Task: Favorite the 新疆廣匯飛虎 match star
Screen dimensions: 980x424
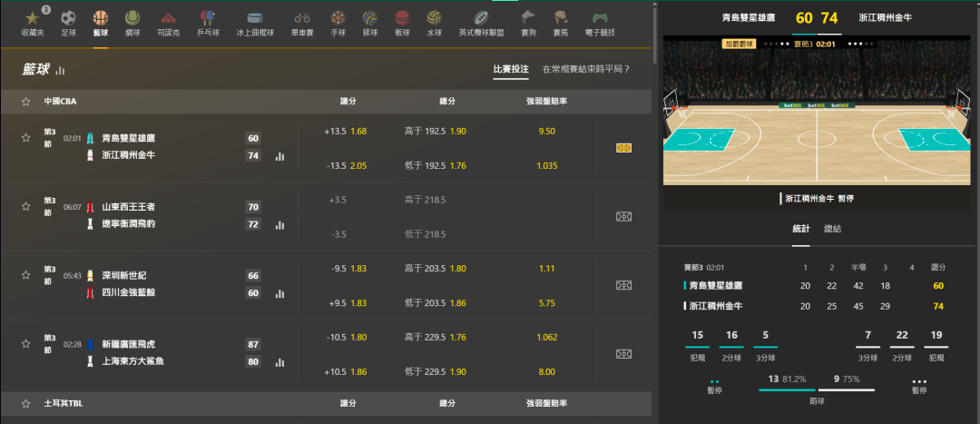Action: click(25, 343)
